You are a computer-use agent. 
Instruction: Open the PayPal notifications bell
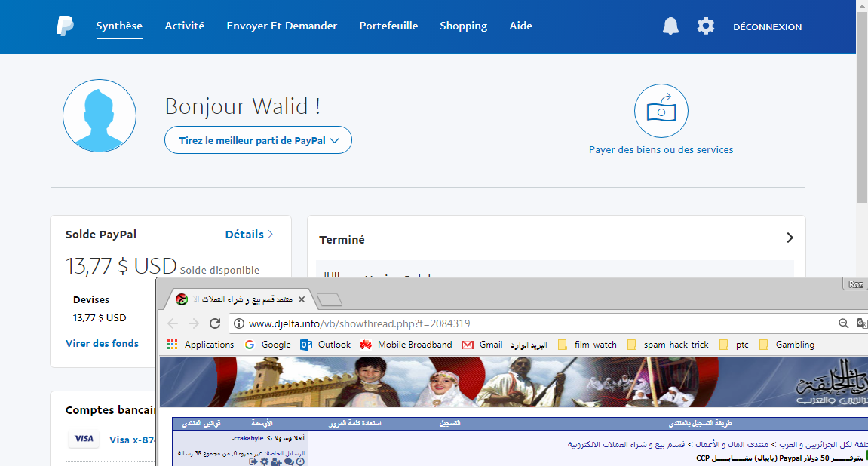[x=670, y=26]
